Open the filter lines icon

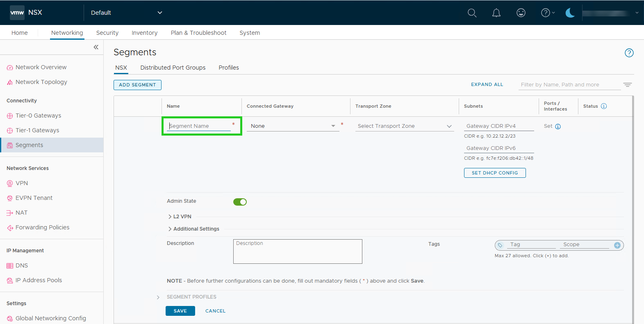pyautogui.click(x=628, y=85)
